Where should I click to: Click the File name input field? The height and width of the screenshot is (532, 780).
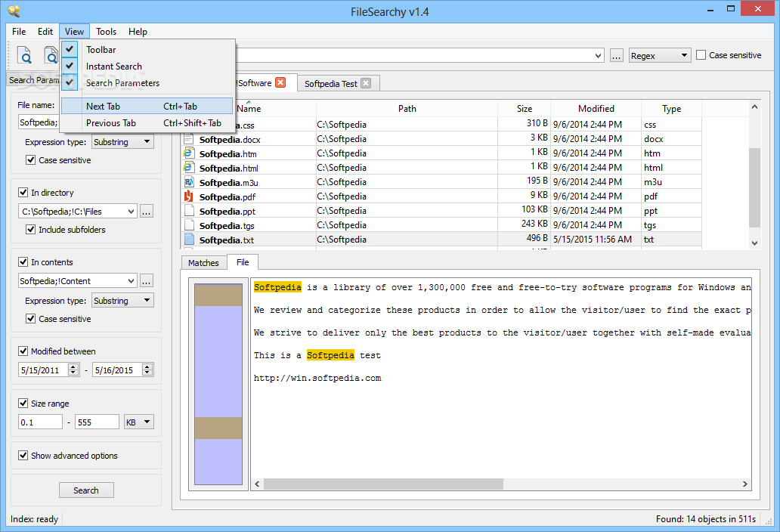click(x=39, y=122)
